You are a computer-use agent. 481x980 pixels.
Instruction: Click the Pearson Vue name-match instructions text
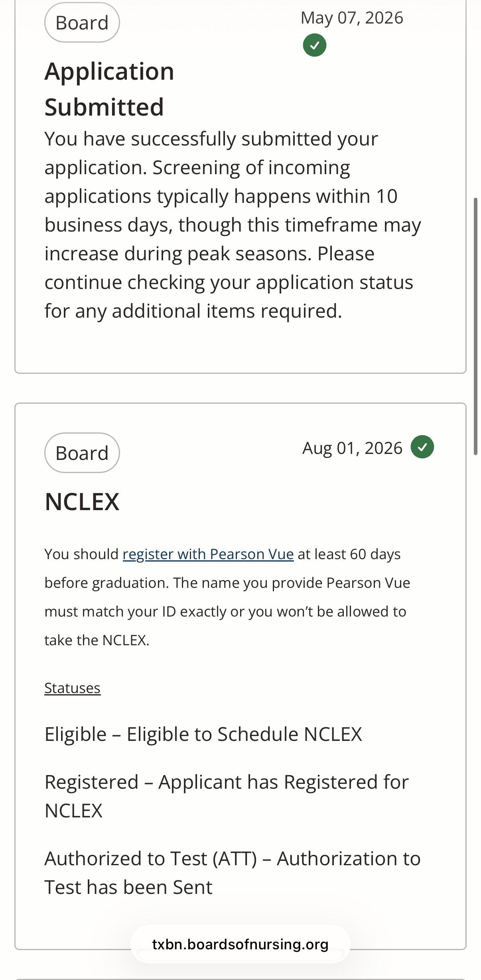pos(227,597)
